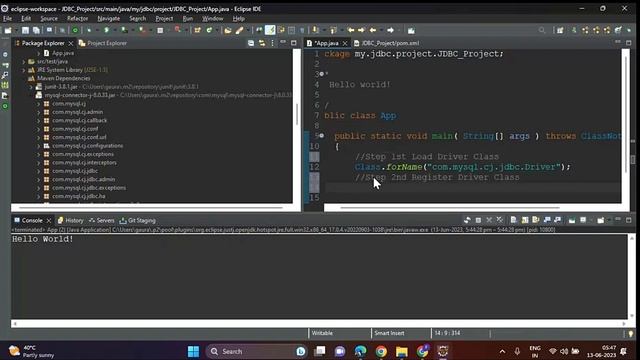Click Remove All Terminated Launches double-X icon
The image size is (640, 360).
tap(500, 220)
